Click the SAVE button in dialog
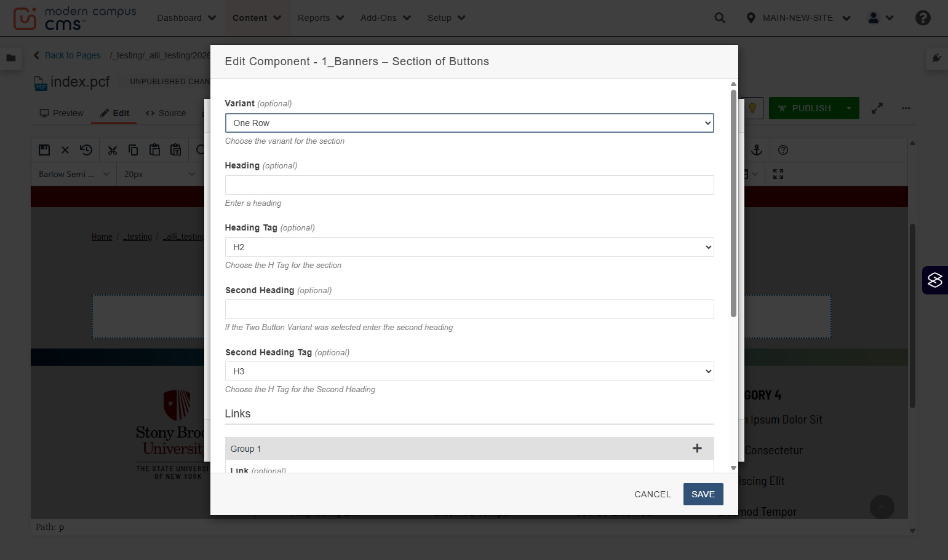 tap(703, 494)
